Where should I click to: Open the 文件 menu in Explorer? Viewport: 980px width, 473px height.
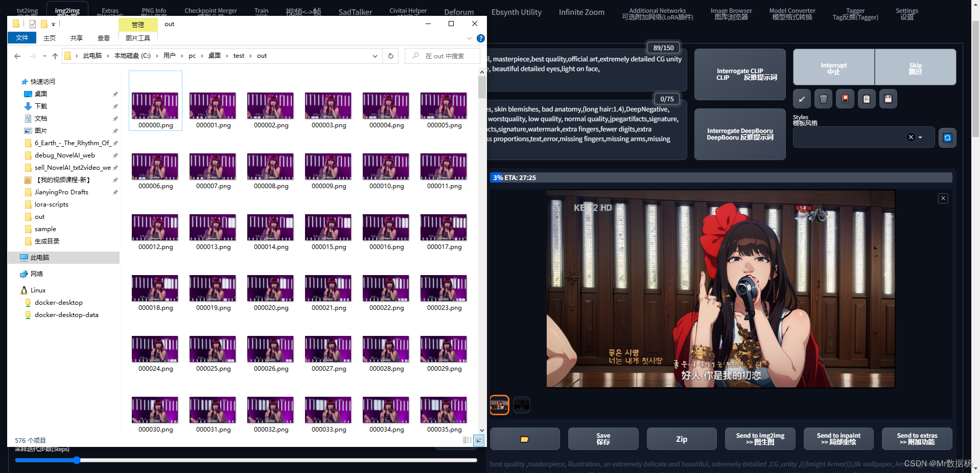coord(22,38)
